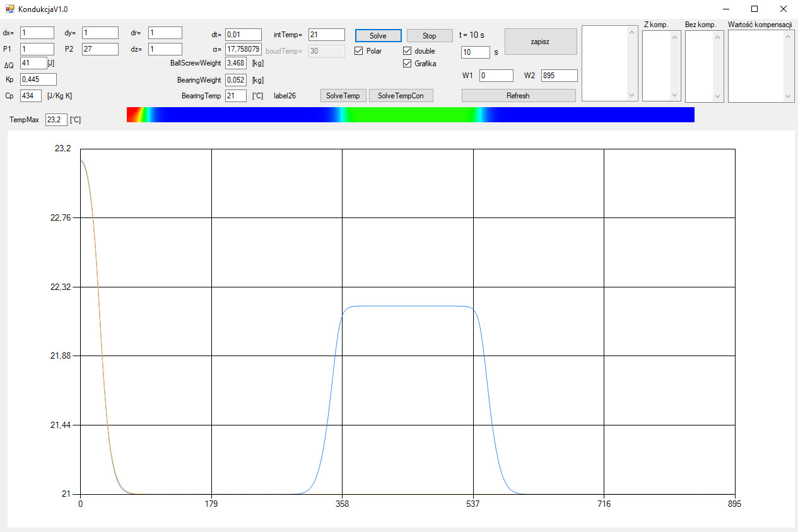The width and height of the screenshot is (798, 532).
Task: Click the label26 text
Action: (x=285, y=96)
